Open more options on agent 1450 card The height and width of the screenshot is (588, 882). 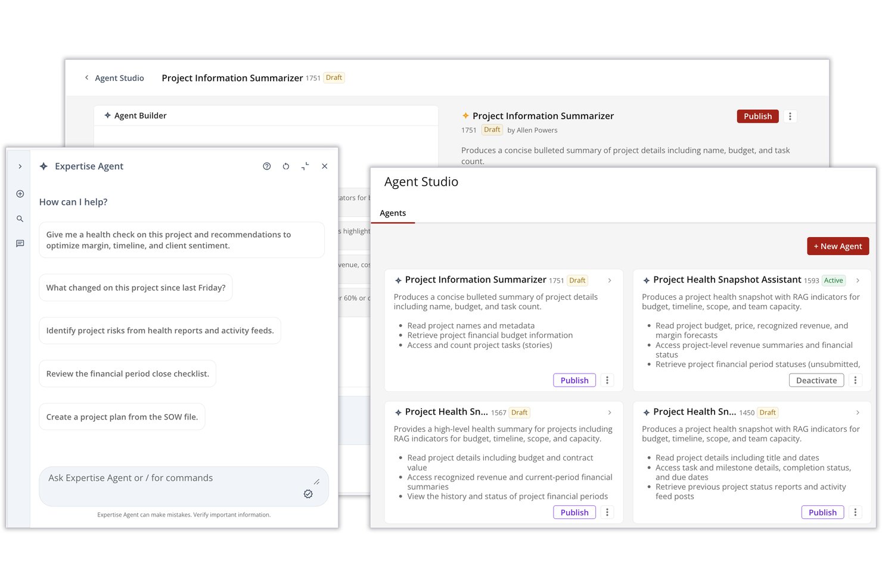click(x=855, y=512)
